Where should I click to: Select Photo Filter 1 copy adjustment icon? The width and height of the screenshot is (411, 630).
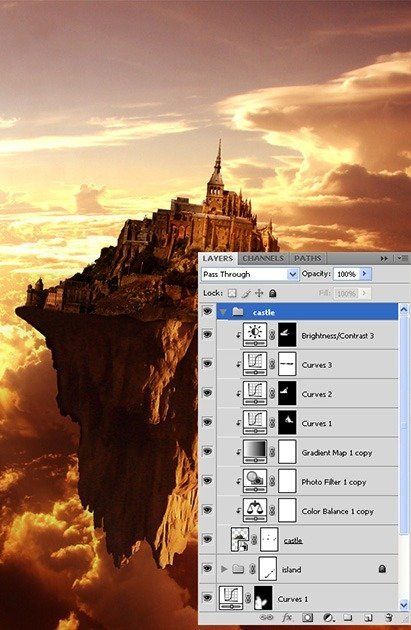[255, 482]
